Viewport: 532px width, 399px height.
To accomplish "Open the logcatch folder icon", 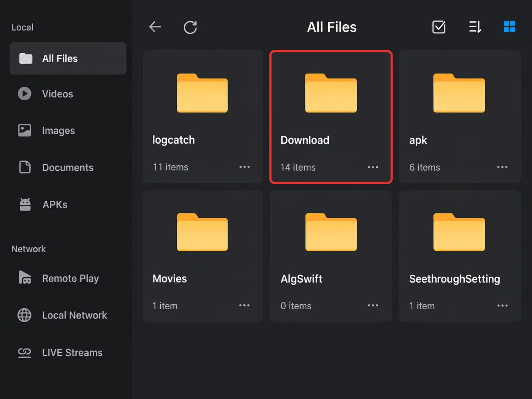I will pos(202,93).
